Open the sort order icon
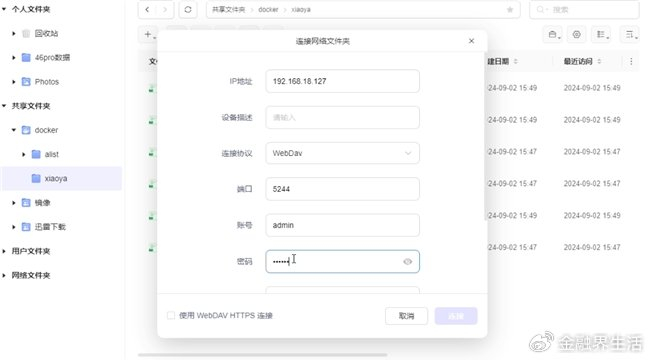 (630, 34)
